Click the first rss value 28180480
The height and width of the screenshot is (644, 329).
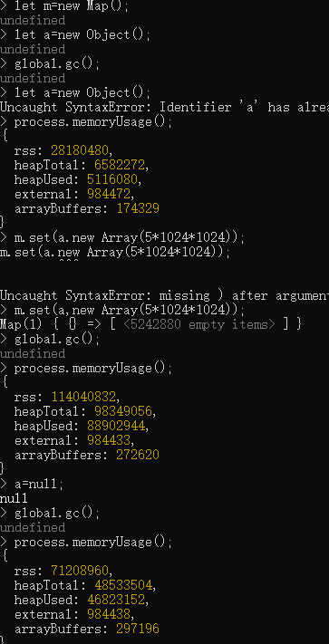tap(80, 150)
